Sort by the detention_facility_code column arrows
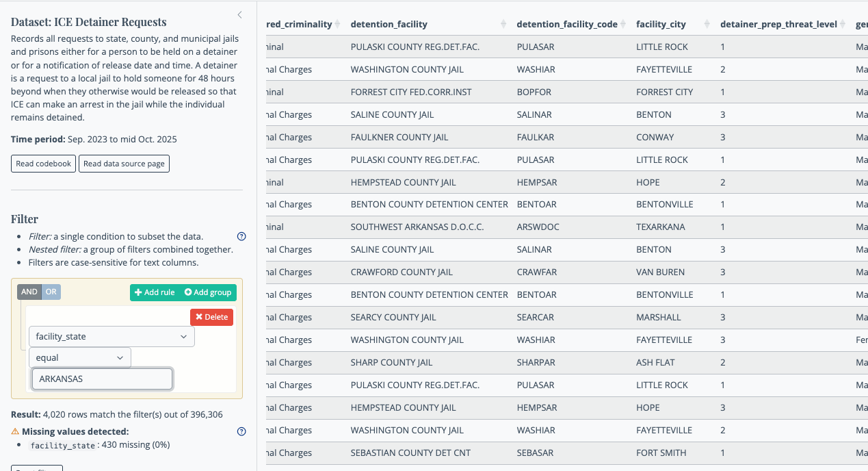Image resolution: width=868 pixels, height=471 pixels. 623,24
